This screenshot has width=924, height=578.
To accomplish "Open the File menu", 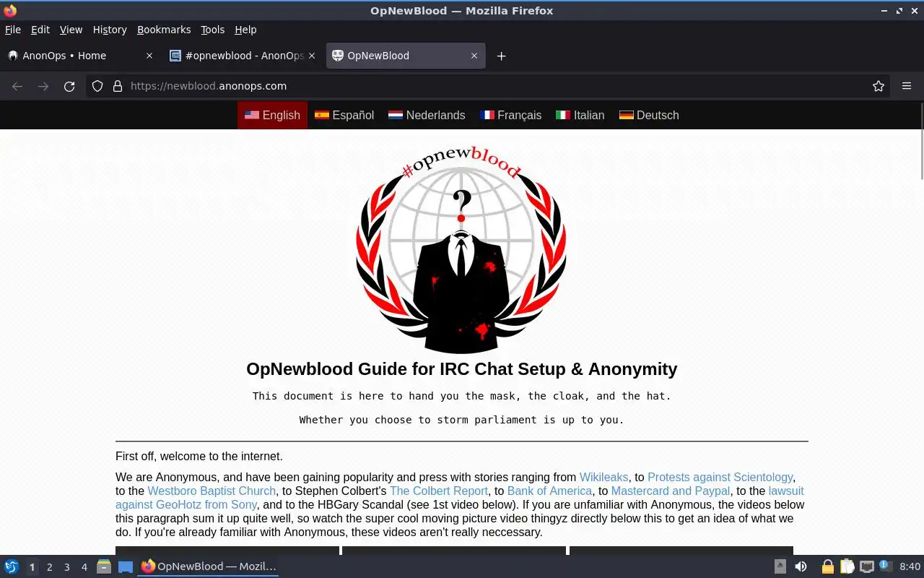I will click(x=13, y=30).
